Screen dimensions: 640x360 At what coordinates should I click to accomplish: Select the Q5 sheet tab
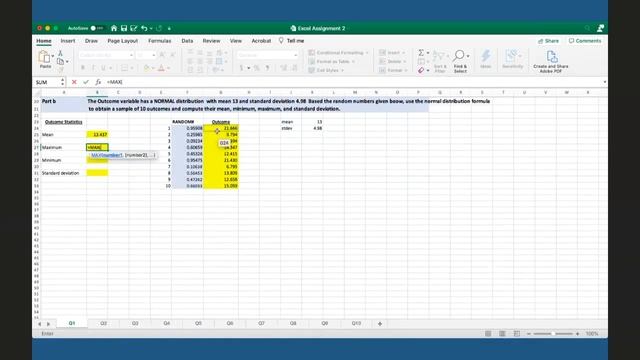point(198,323)
